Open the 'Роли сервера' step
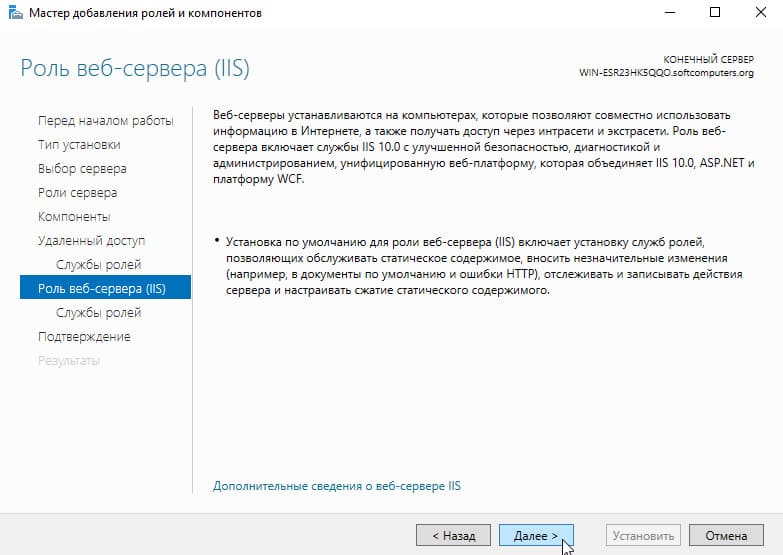 (77, 193)
